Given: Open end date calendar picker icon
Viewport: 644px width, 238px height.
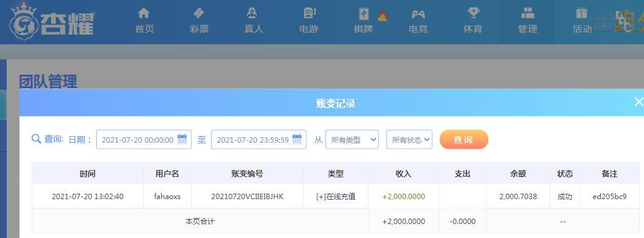Looking at the screenshot, I should coord(297,139).
